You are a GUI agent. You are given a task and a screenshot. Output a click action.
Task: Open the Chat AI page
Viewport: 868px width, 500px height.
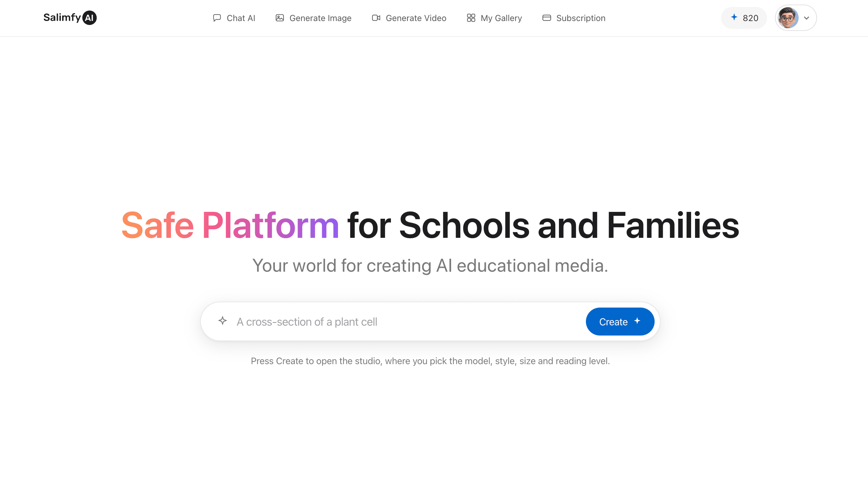click(234, 18)
